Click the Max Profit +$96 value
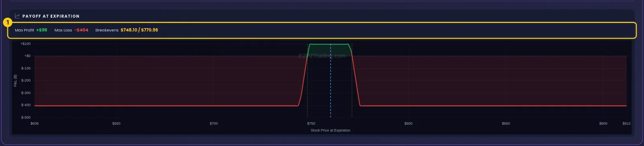This screenshot has width=644, height=146. click(41, 30)
